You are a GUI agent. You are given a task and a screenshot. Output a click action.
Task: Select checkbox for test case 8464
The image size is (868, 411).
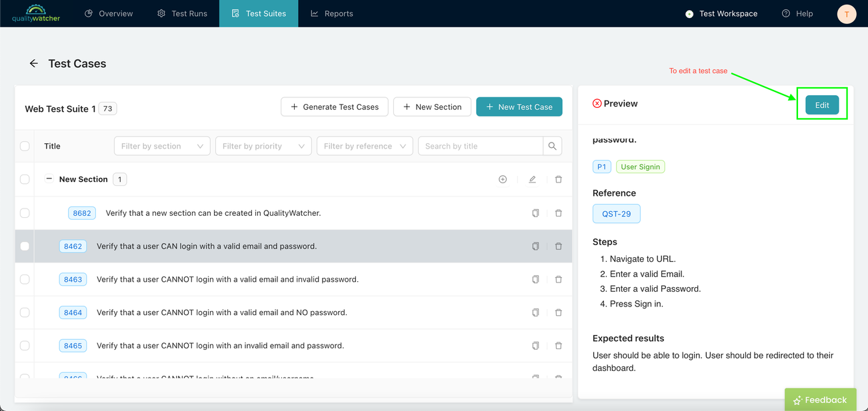(25, 312)
